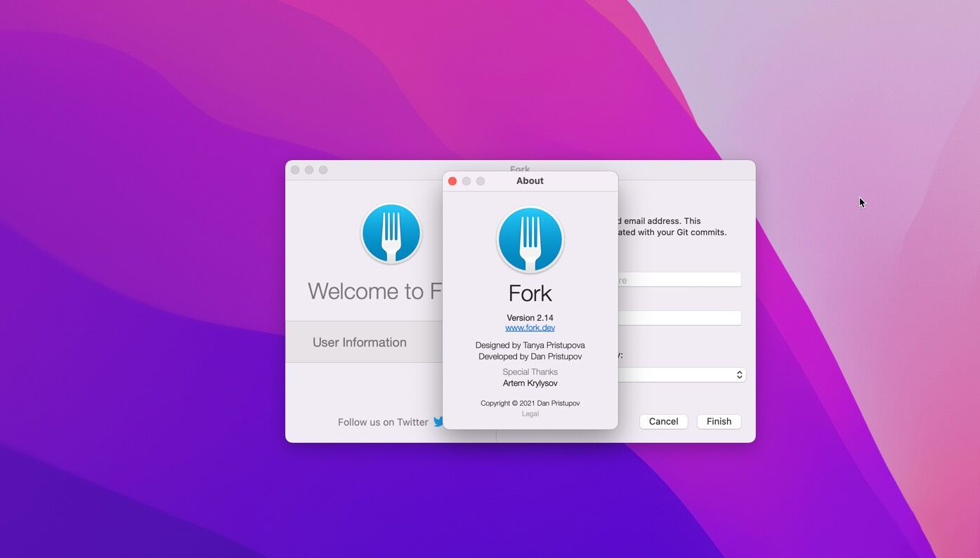The image size is (980, 558).
Task: Close the About window
Action: pos(452,181)
